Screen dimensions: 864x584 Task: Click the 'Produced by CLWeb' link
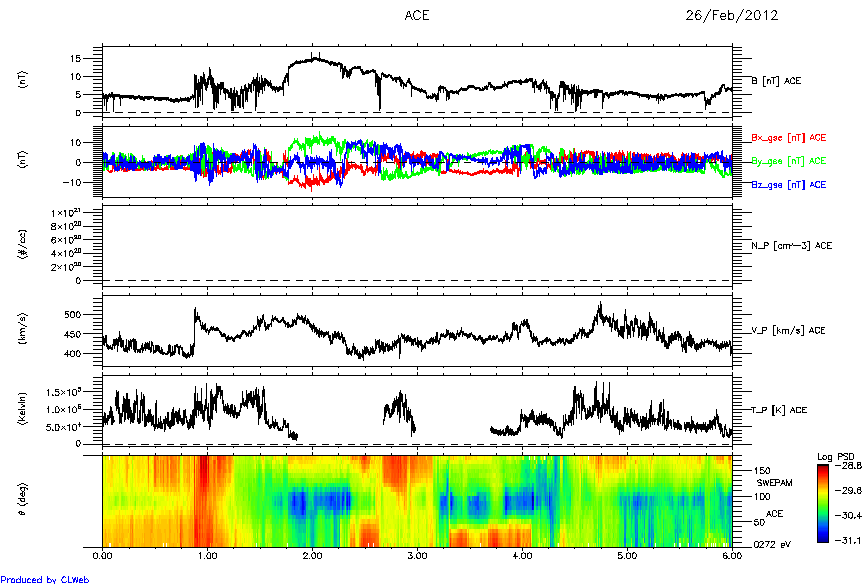pos(45,579)
